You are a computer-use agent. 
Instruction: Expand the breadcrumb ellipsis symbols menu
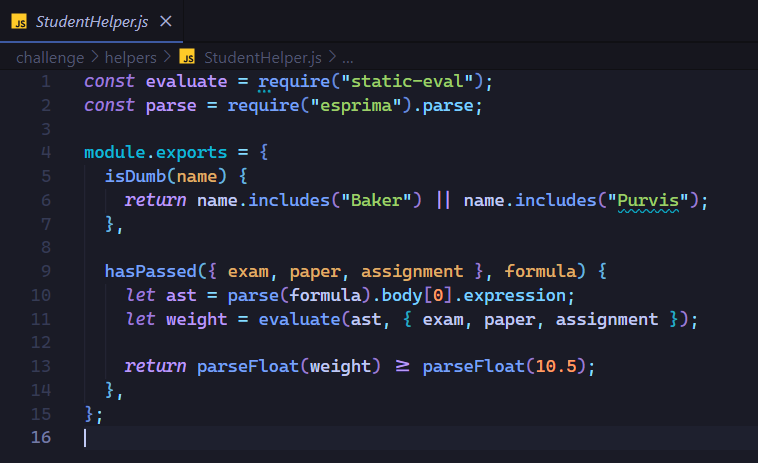[348, 58]
